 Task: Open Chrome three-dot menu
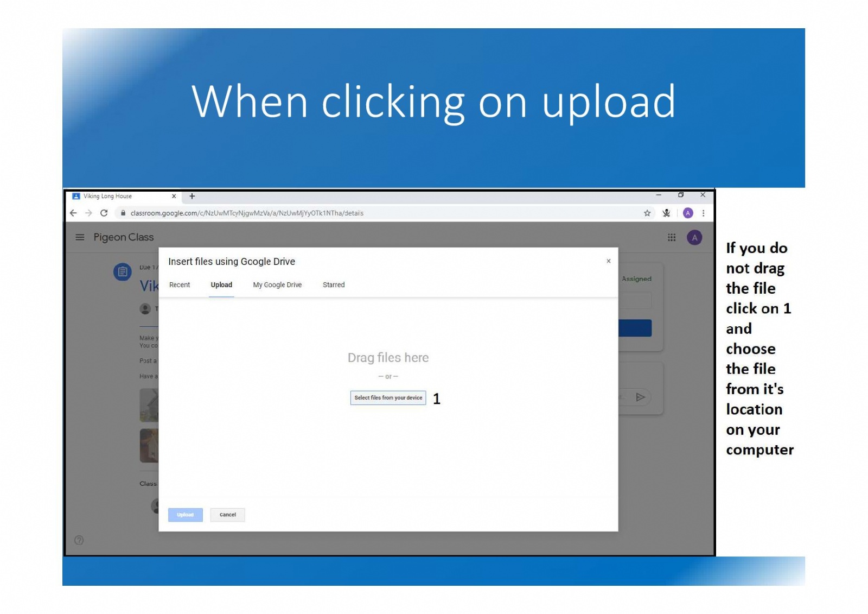pos(703,213)
